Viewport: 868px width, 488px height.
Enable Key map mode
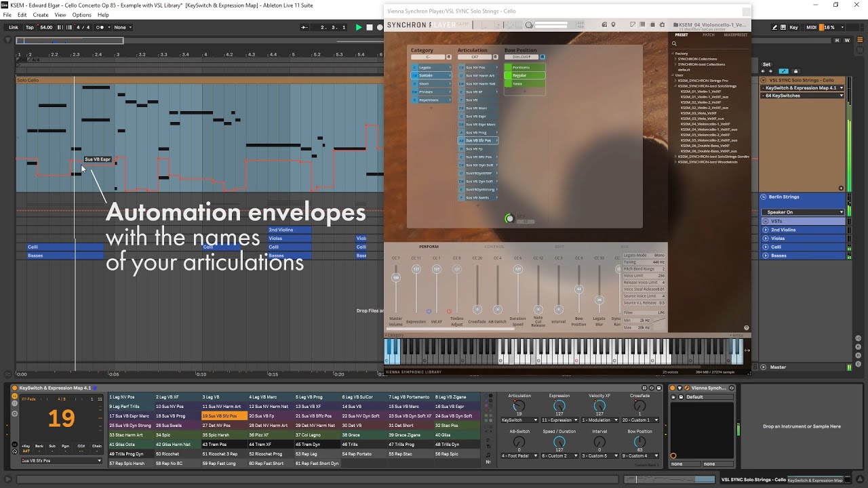794,27
